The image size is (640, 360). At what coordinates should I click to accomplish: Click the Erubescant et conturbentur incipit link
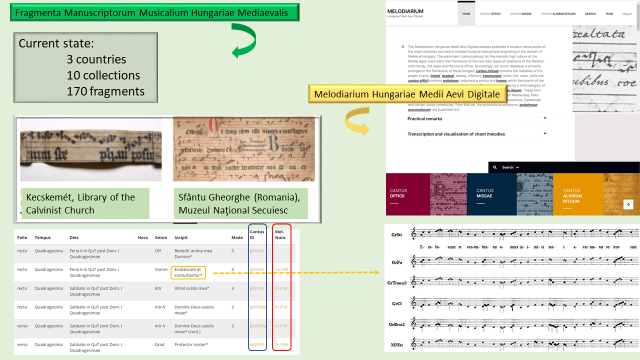pyautogui.click(x=188, y=272)
